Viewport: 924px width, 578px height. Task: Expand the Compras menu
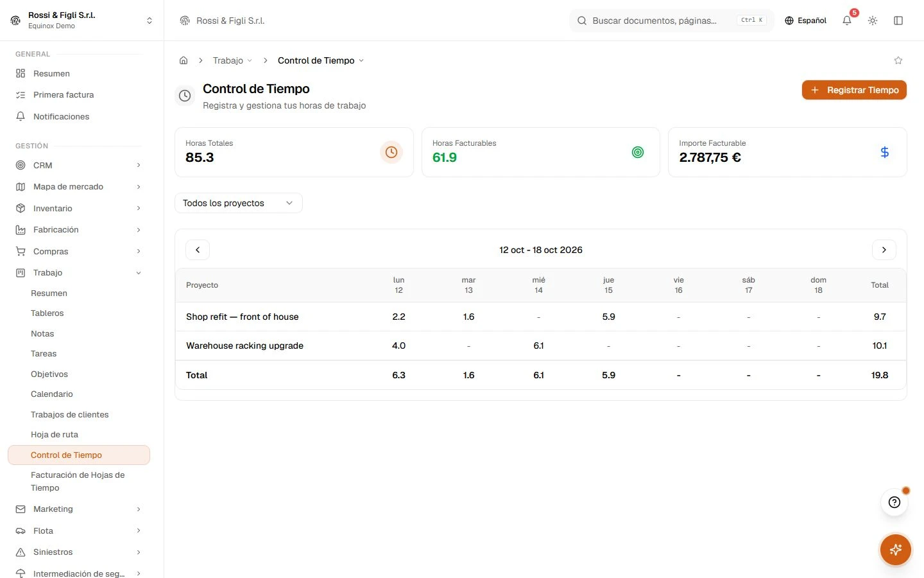pyautogui.click(x=79, y=251)
